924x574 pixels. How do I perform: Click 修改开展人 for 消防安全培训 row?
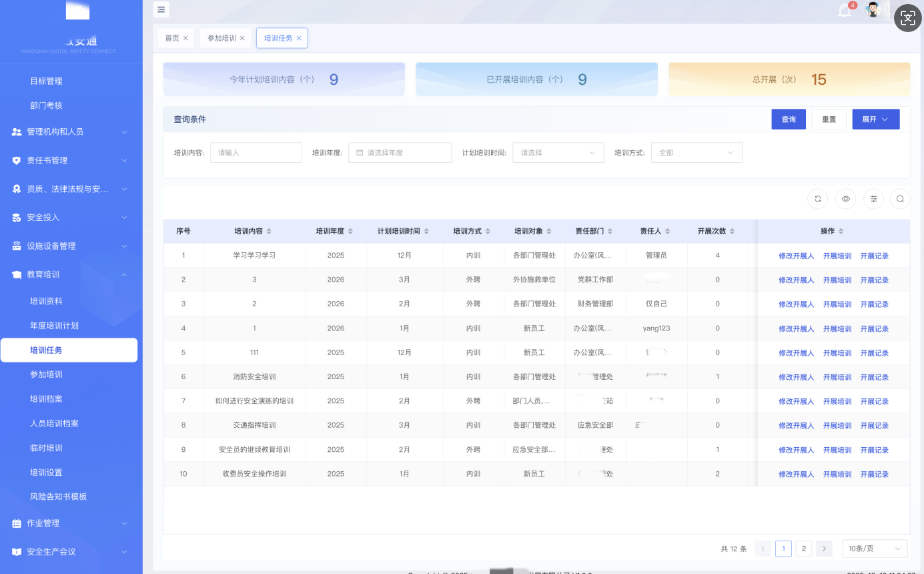click(x=796, y=377)
